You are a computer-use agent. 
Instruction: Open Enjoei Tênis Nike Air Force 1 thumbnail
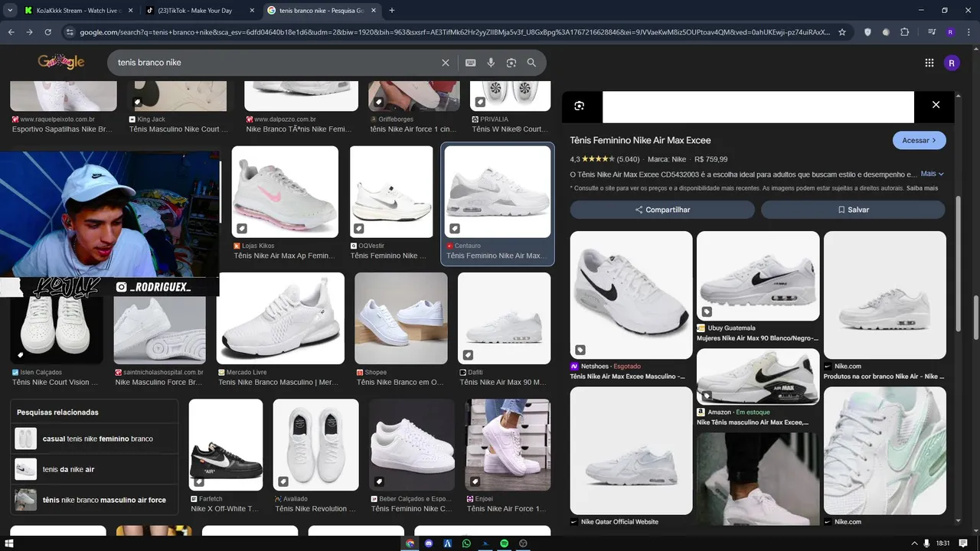point(508,445)
